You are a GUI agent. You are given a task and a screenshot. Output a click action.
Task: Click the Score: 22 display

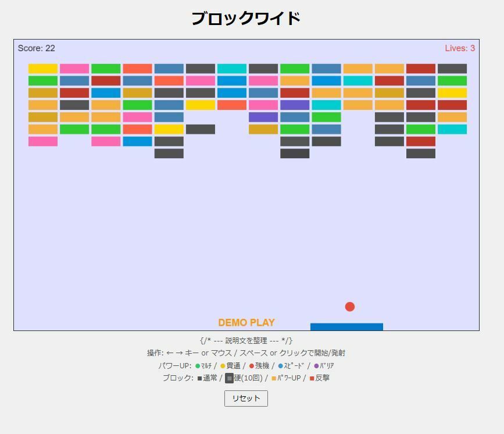click(37, 48)
